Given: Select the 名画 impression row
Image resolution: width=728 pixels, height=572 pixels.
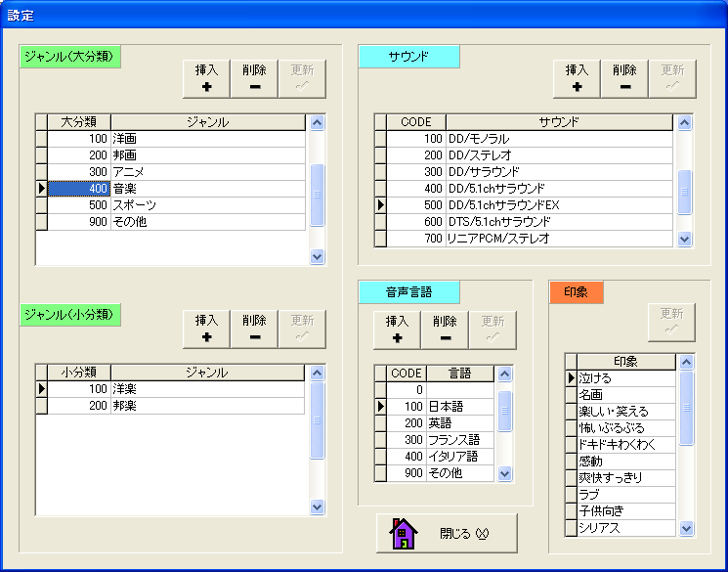Looking at the screenshot, I should (625, 395).
